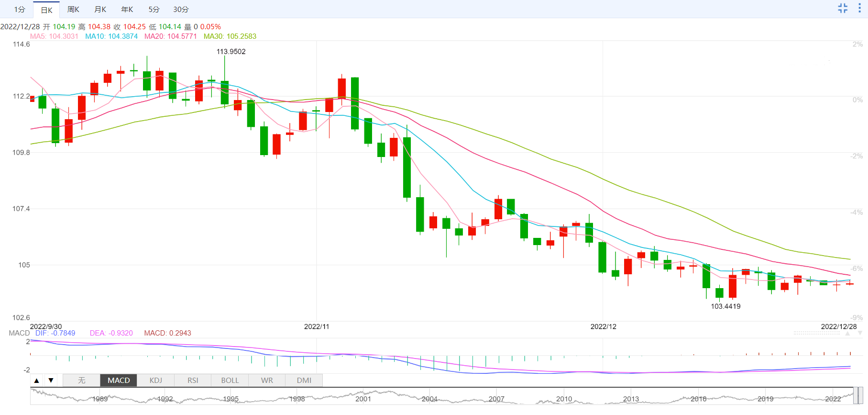Viewport: 868px width, 415px height.
Task: Click the MA30: 105.2583 legend label
Action: 230,36
